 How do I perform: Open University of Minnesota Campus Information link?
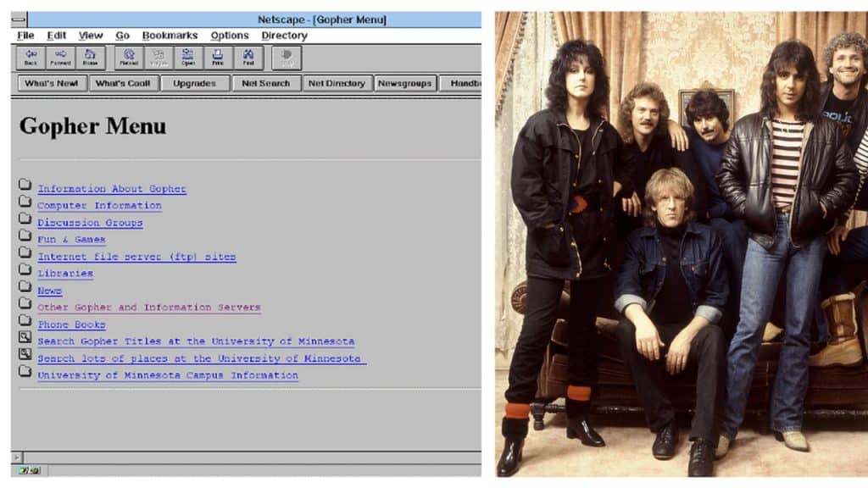pyautogui.click(x=168, y=375)
